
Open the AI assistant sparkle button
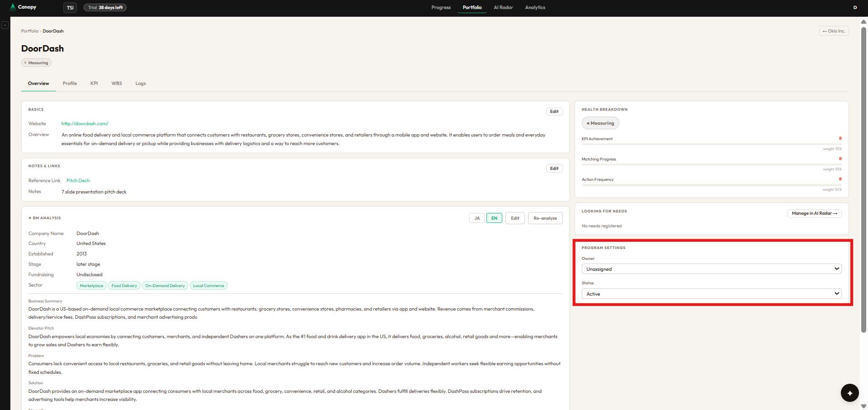coord(849,393)
